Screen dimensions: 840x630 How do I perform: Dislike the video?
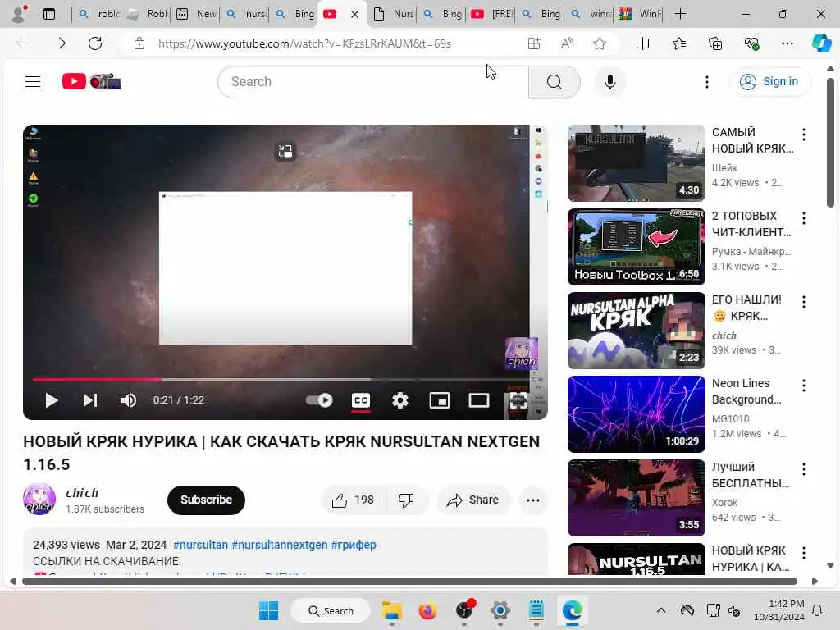407,500
